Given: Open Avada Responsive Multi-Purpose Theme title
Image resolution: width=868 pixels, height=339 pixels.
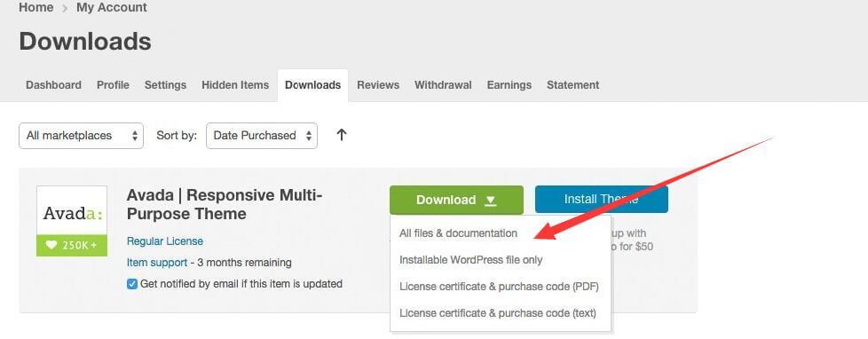Looking at the screenshot, I should 225,204.
